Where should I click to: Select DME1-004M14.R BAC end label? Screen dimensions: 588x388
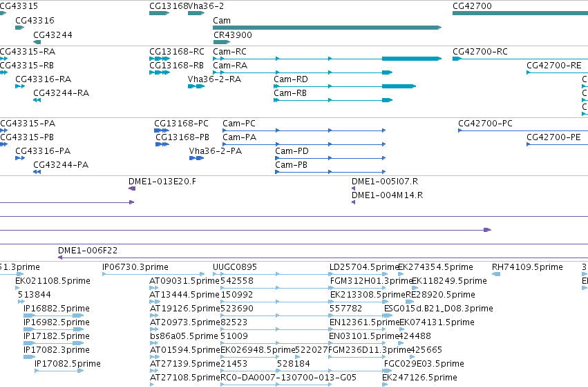[387, 195]
